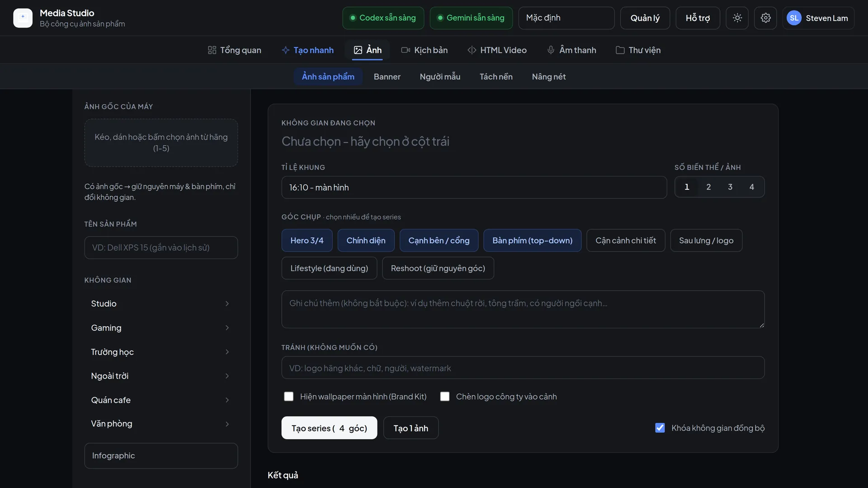Expand the Gaming space category
This screenshot has width=868, height=488.
pos(161,328)
